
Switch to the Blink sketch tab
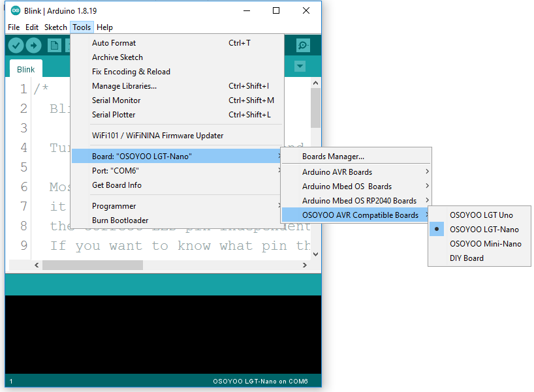(26, 69)
